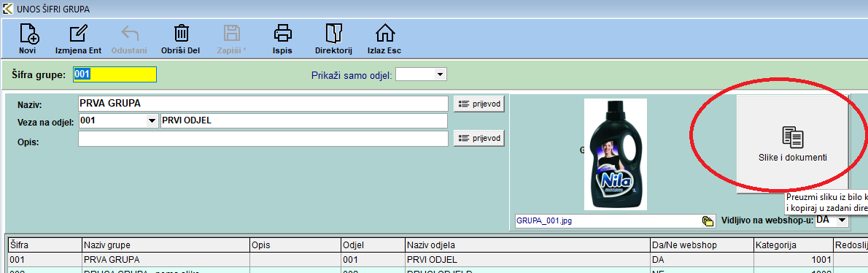Screen dimensions: 868x273
Task: Click prijevod button beside Naziv field
Action: 478,104
